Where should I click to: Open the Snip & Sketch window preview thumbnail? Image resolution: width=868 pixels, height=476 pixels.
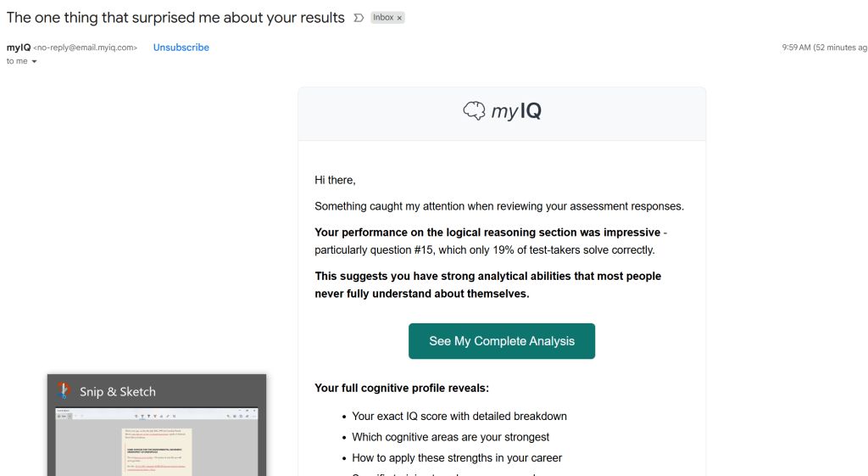tap(157, 441)
